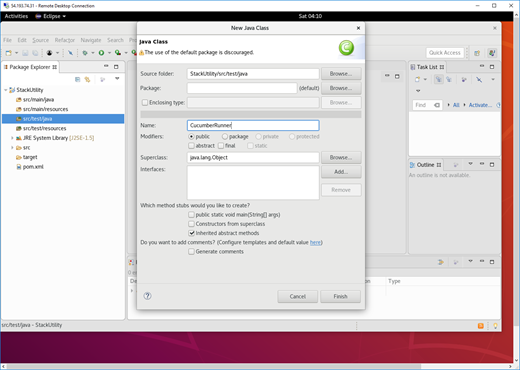Click the green Run icon in toolbar
Viewport: 520px width, 370px height.
(101, 53)
